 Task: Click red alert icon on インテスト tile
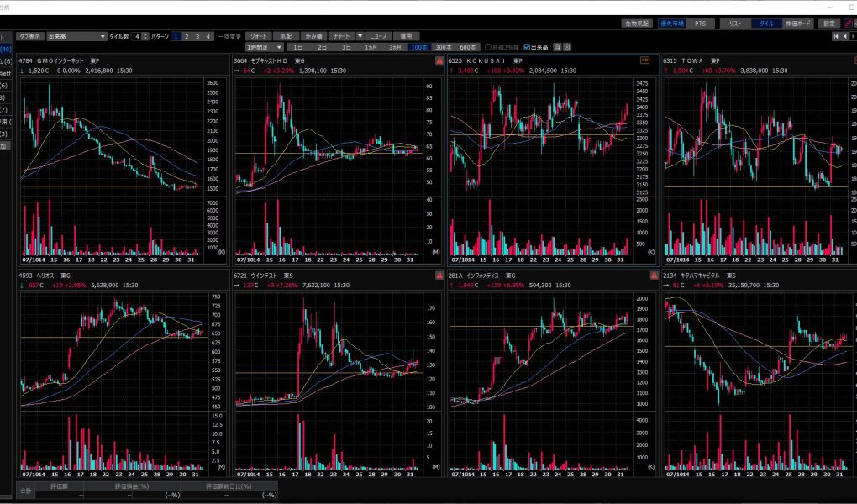click(439, 276)
